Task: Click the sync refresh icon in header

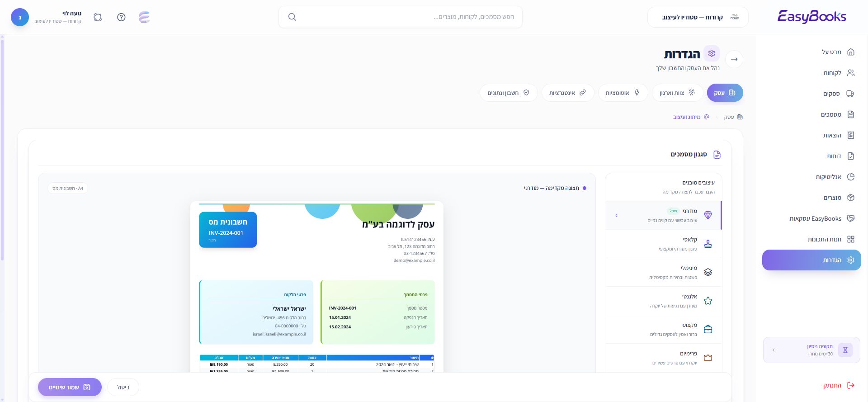Action: point(98,17)
